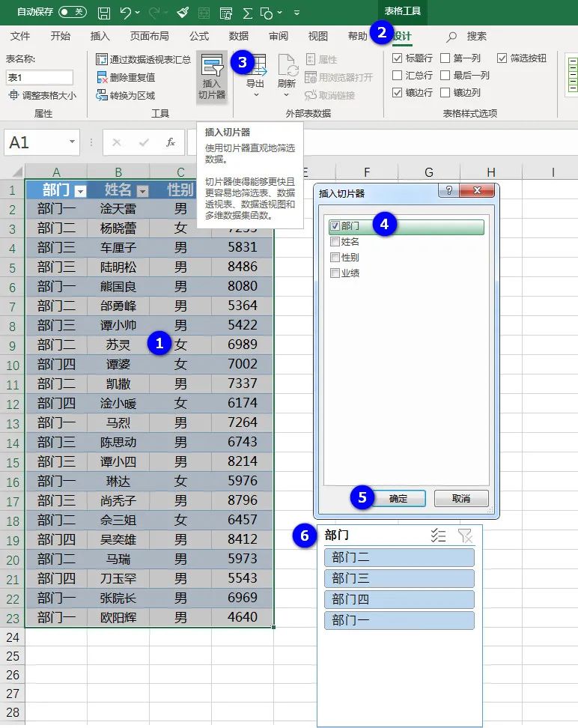Image resolution: width=578 pixels, height=728 pixels.
Task: Toggle multi-select icon in slicer header
Action: coord(438,536)
